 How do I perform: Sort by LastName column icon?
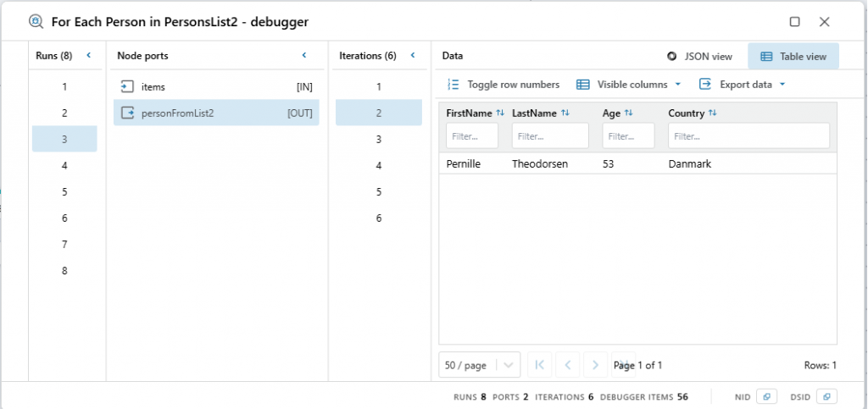pyautogui.click(x=565, y=113)
